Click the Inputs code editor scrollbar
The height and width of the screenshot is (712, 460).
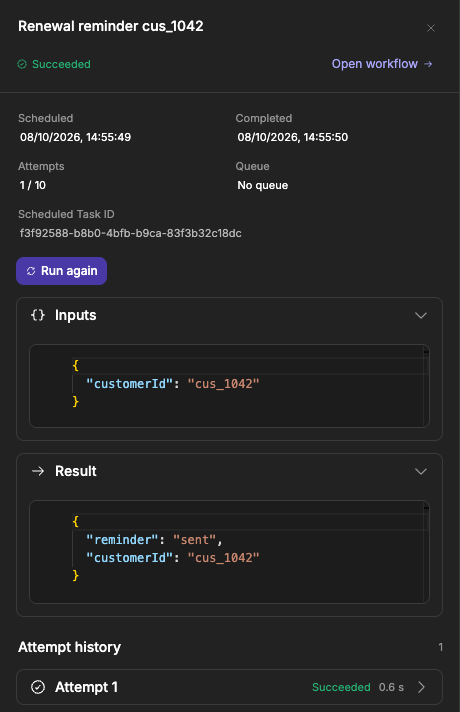click(426, 386)
